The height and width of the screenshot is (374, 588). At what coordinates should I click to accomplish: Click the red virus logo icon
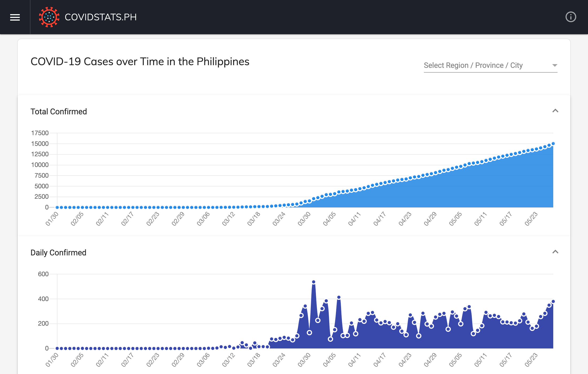(x=49, y=17)
